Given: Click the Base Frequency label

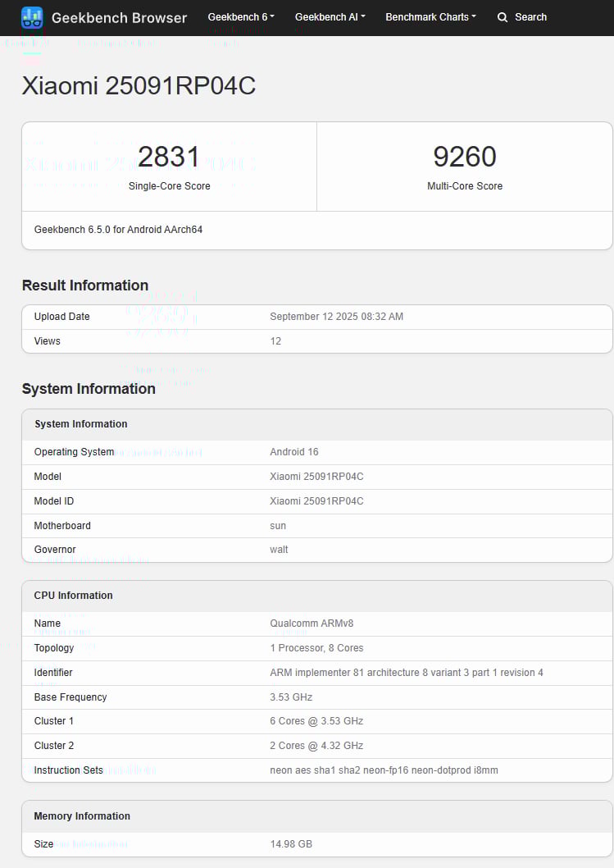Looking at the screenshot, I should 70,697.
